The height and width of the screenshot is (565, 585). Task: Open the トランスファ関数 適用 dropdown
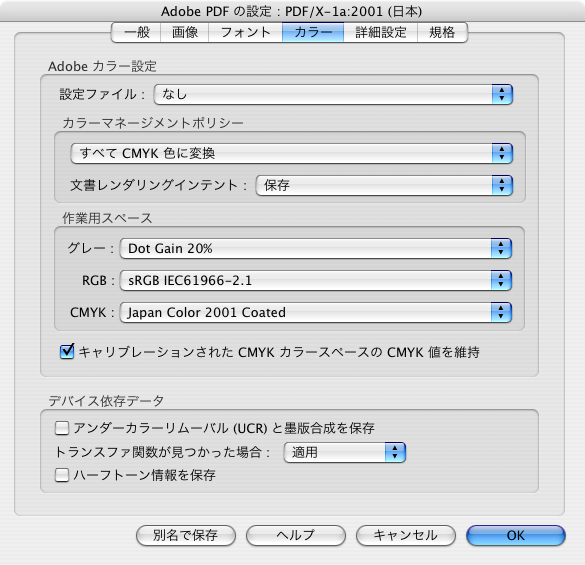pos(344,453)
